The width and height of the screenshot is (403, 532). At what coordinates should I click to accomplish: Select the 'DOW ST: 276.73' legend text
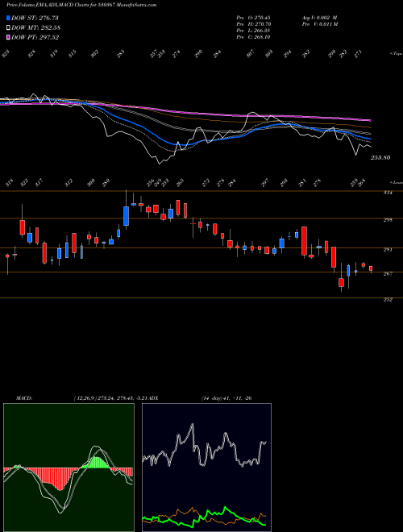35,18
